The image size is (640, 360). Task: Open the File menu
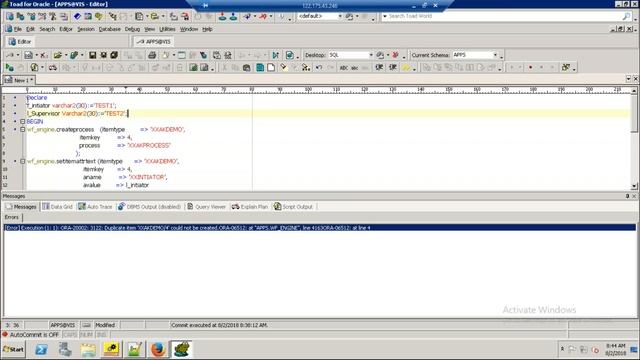tap(18, 29)
